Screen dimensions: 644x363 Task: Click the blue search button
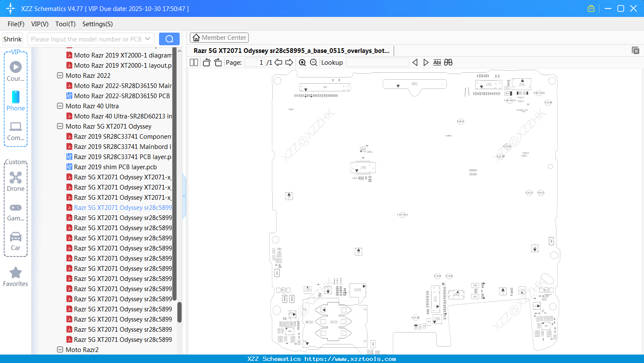pyautogui.click(x=169, y=39)
